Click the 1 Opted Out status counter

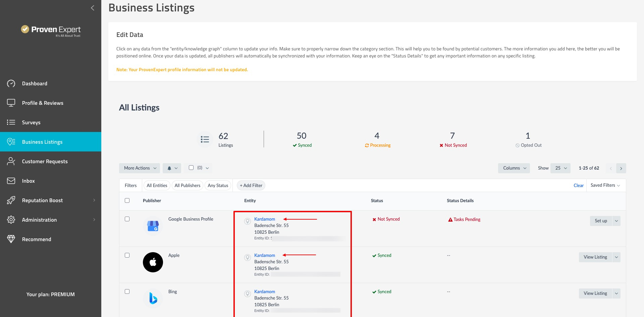(x=528, y=139)
